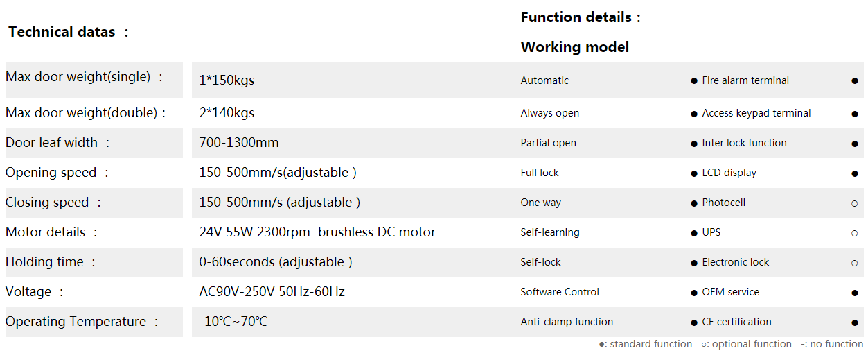
Task: Click the filled dot after LCD display
Action: coord(854,173)
